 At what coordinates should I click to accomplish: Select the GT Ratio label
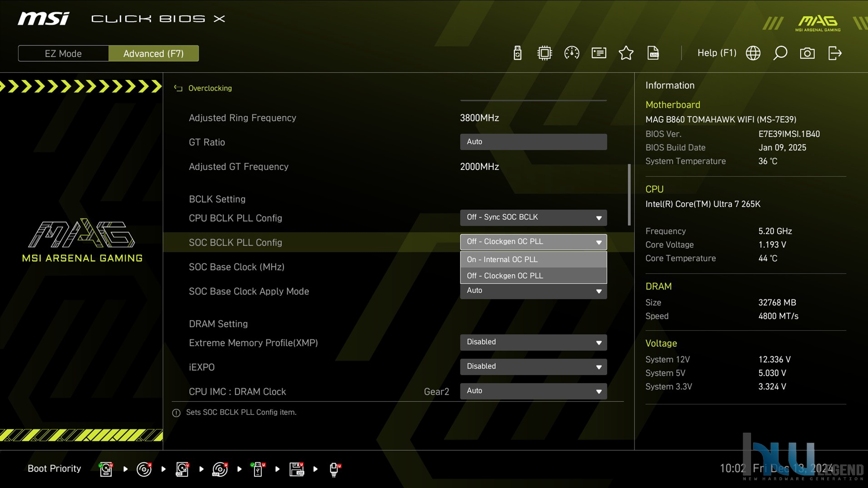207,142
